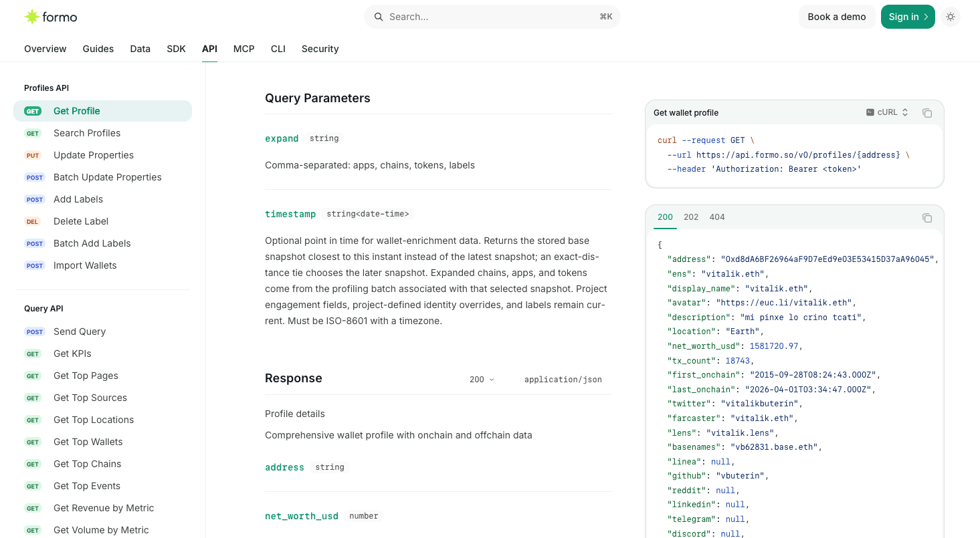This screenshot has height=538, width=980.
Task: Click the curl --request GET line
Action: pyautogui.click(x=706, y=140)
